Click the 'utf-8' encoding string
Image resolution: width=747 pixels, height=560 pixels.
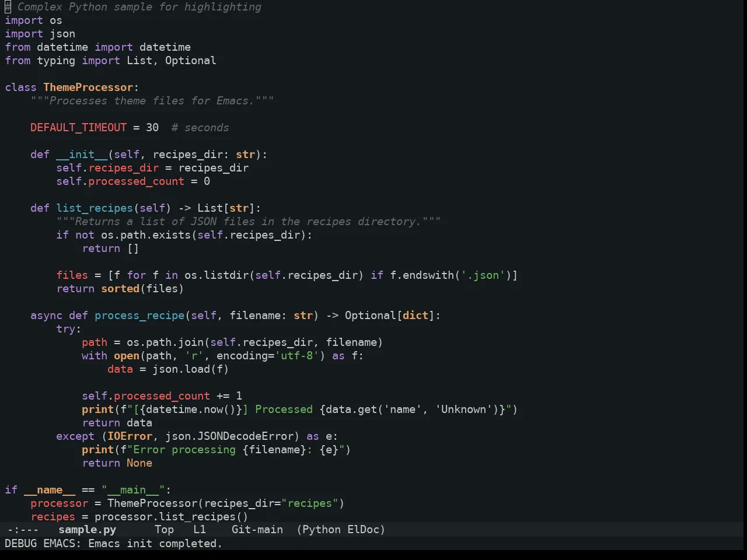296,356
